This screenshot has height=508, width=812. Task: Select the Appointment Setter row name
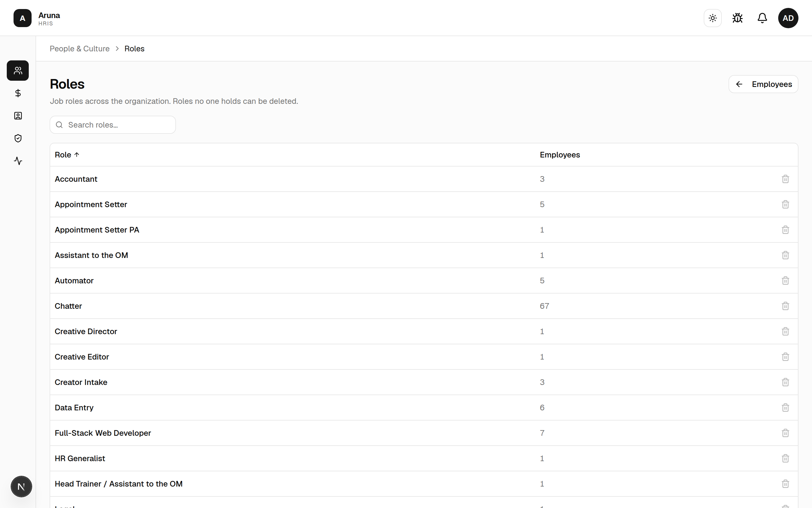pos(91,204)
